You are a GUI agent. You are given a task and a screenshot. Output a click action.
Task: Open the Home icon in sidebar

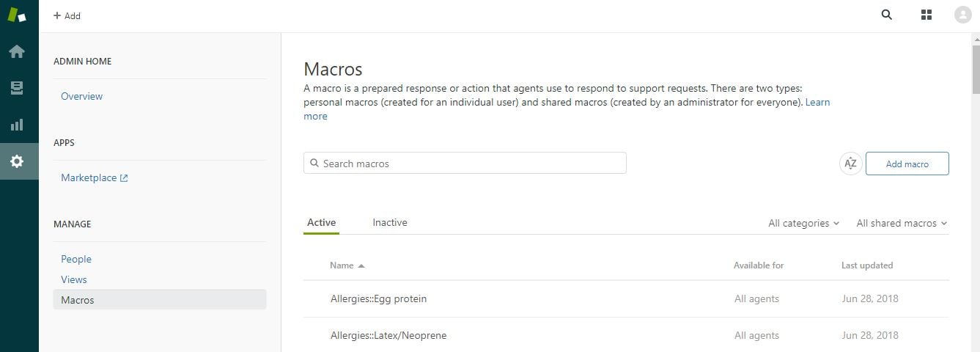tap(16, 51)
